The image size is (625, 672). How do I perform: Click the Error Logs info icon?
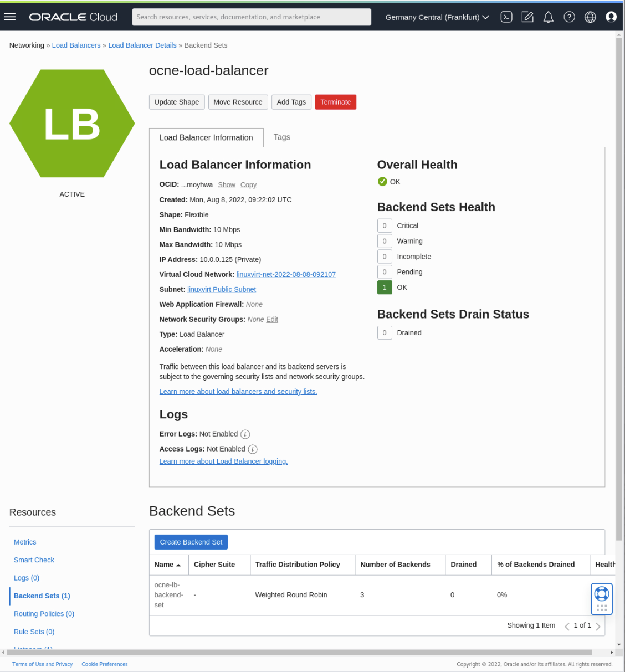[245, 434]
